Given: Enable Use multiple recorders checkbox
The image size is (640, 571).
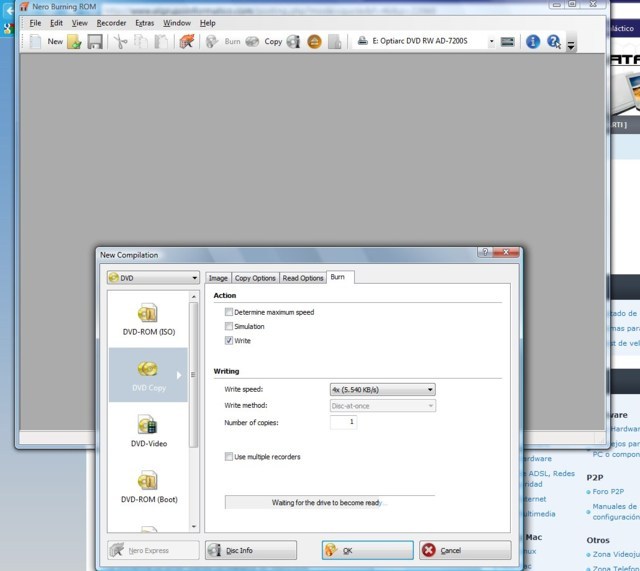Looking at the screenshot, I should 229,457.
